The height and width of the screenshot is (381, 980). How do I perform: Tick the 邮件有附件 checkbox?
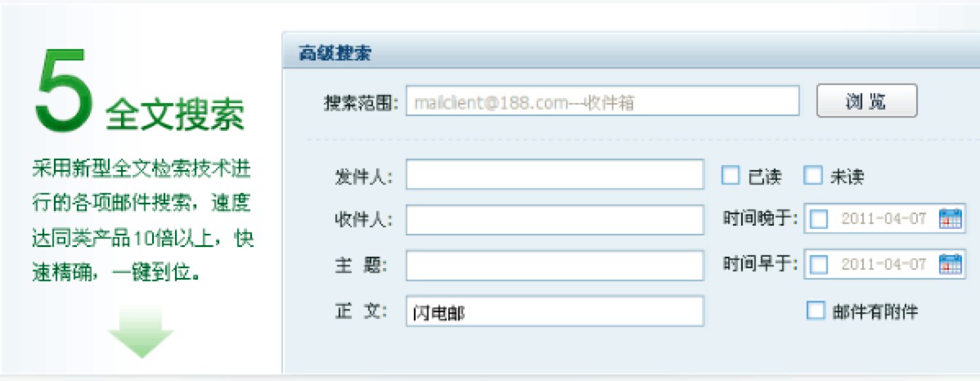pos(816,311)
